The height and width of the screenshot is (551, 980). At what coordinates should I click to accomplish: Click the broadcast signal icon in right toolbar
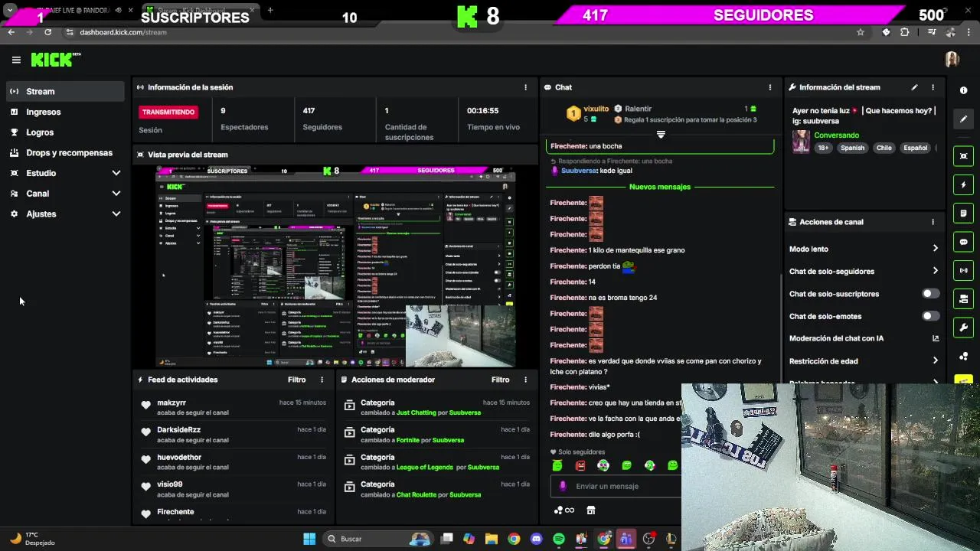963,270
